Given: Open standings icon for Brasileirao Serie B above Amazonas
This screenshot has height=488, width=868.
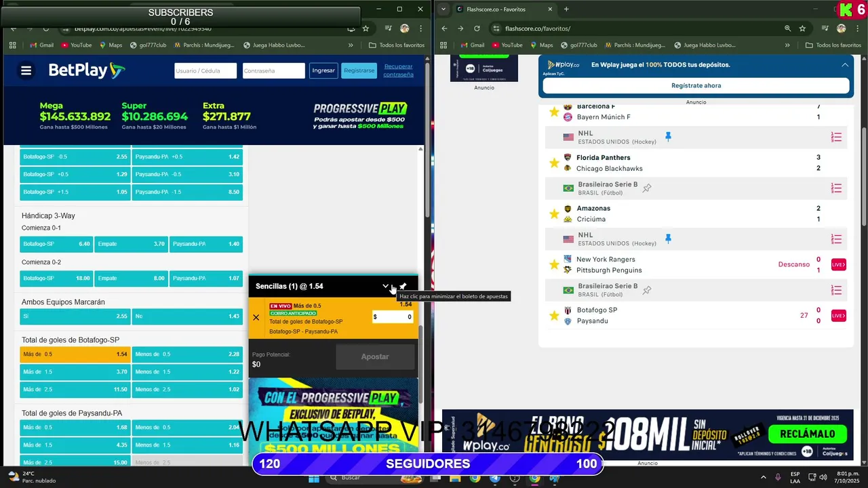Looking at the screenshot, I should [837, 188].
